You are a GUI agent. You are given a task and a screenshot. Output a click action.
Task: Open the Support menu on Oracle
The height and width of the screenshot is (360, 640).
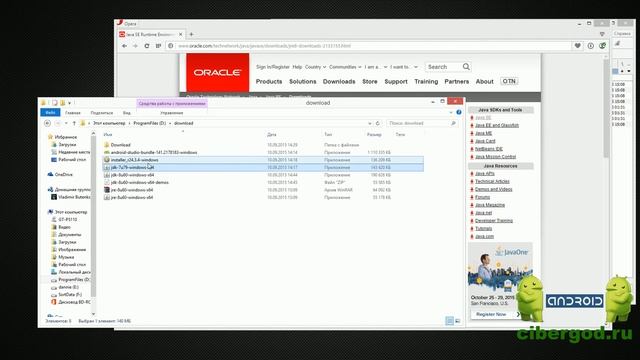pos(396,82)
